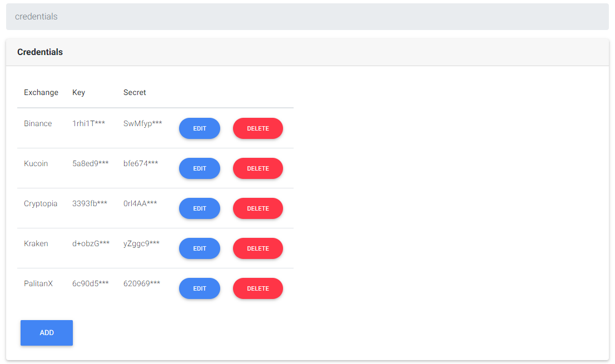Select the secret value 0rl4AA***
This screenshot has width=615, height=364.
point(140,203)
